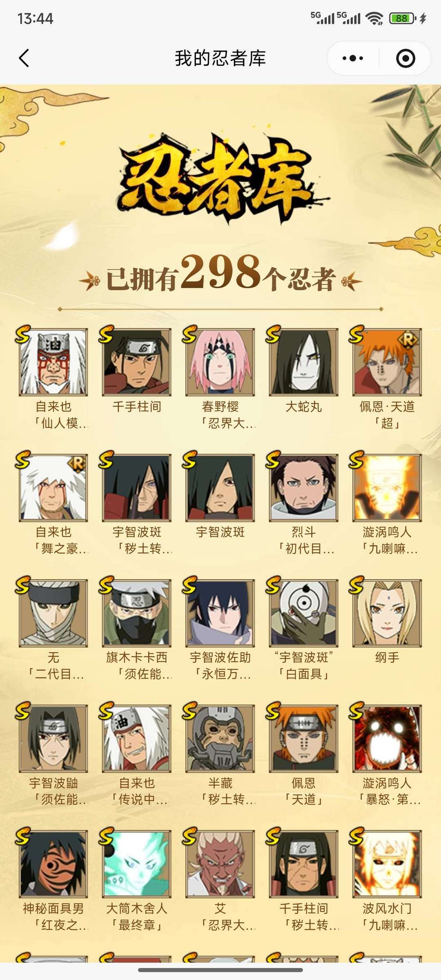Open 烈斗「初代目」ninja card
The height and width of the screenshot is (980, 441).
click(303, 488)
